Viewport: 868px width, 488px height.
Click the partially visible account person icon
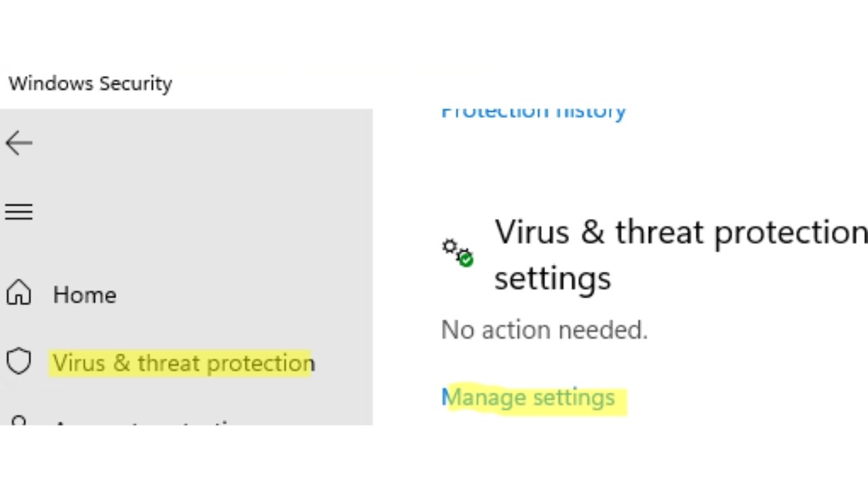point(19,422)
